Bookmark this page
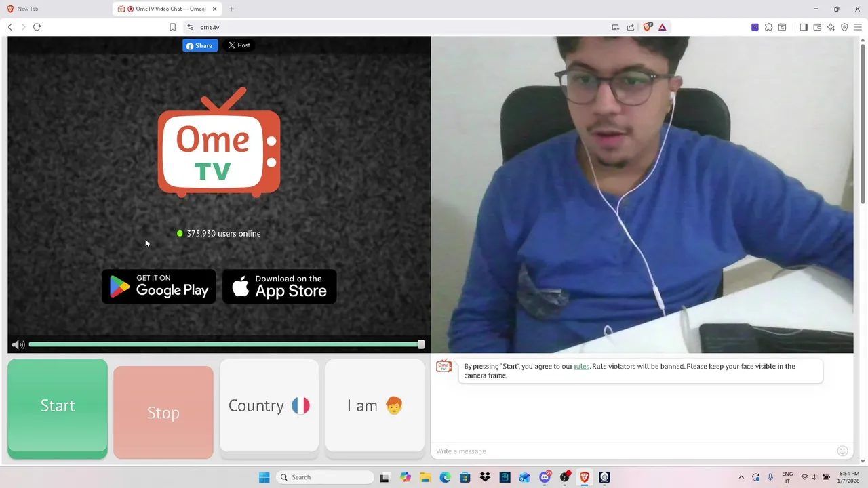The height and width of the screenshot is (488, 868). coord(172,27)
